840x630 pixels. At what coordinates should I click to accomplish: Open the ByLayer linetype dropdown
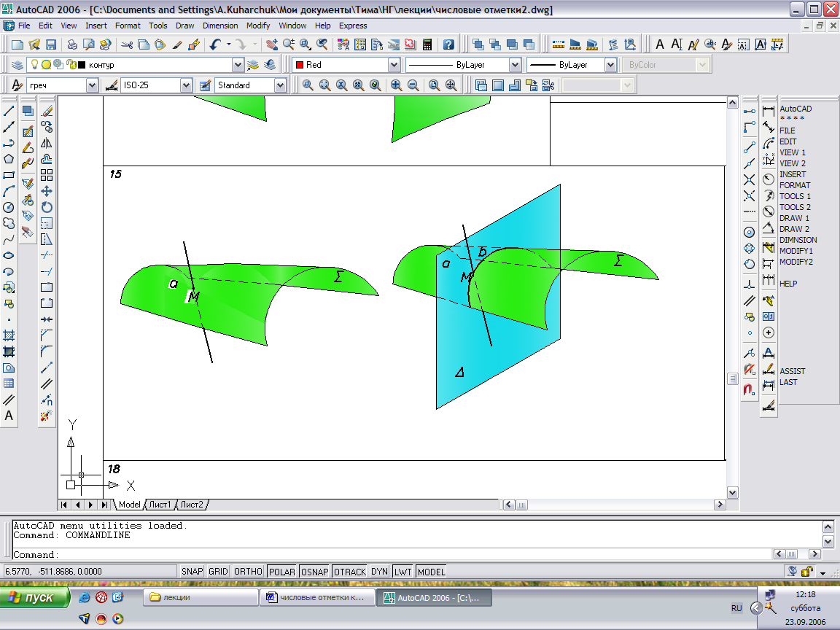point(515,65)
